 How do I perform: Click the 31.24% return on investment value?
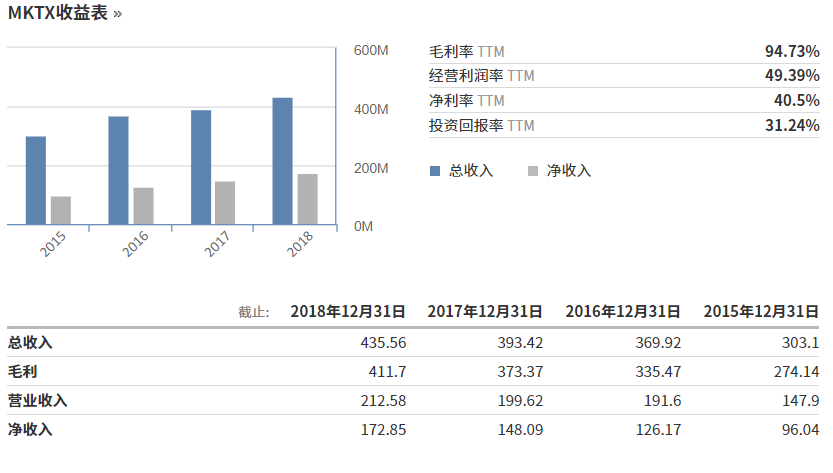792,125
